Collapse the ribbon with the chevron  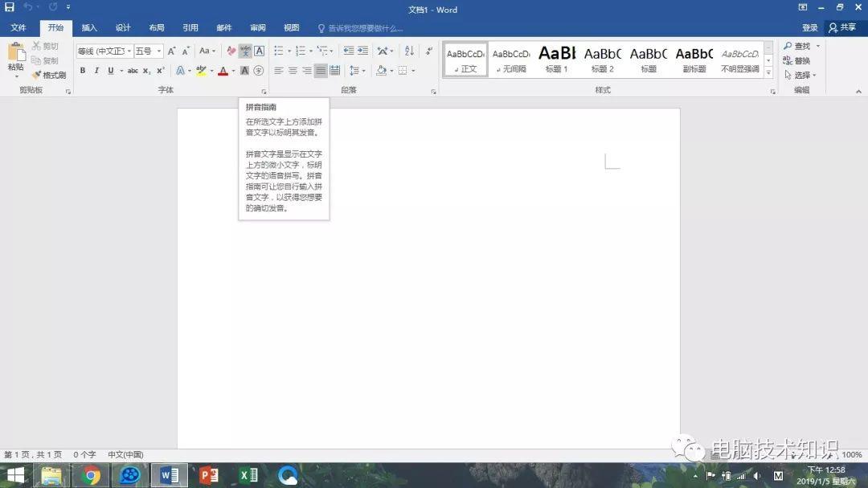pos(858,92)
